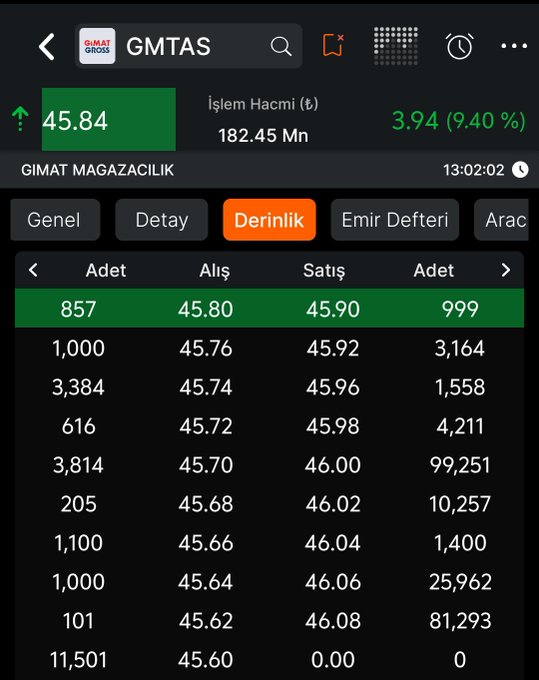Select the ask price 46.04
Viewport: 539px width, 680px height.
(x=333, y=543)
